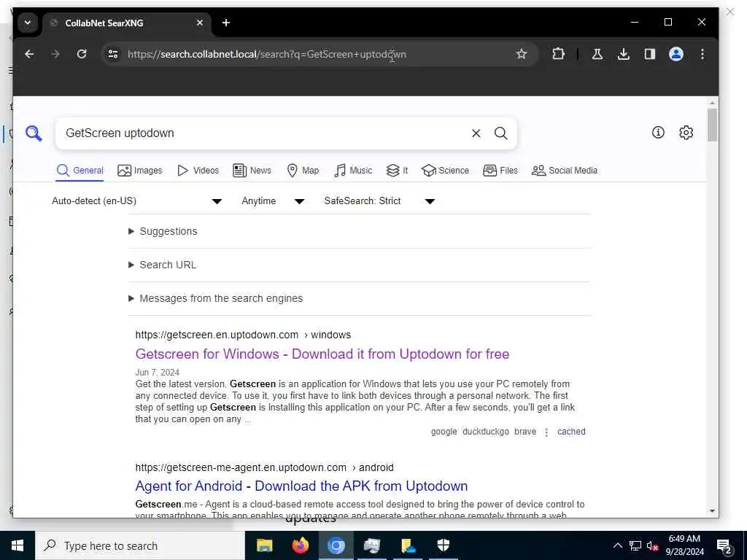Open the muted volume tray icon
Image resolution: width=747 pixels, height=560 pixels.
coord(652,545)
